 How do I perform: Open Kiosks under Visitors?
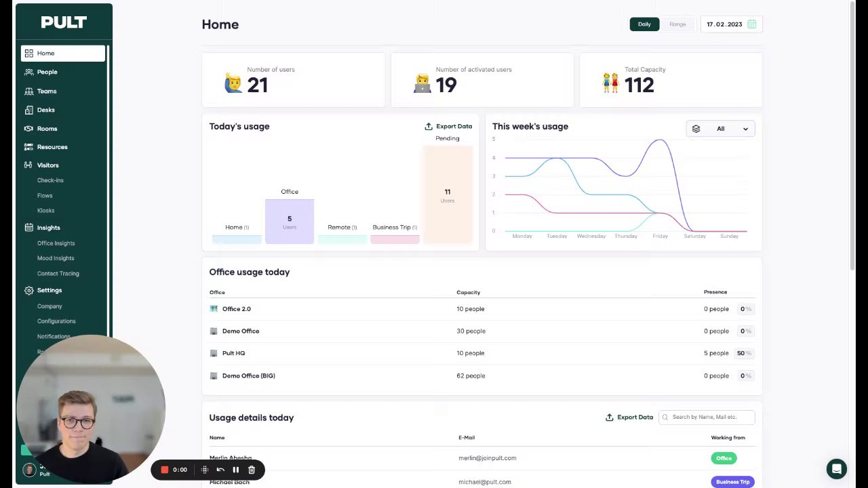click(x=45, y=210)
